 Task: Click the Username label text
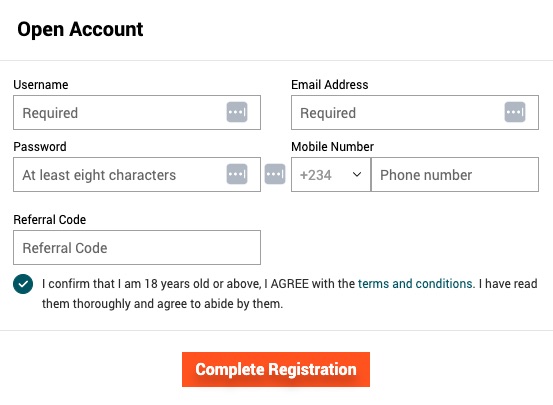[41, 85]
